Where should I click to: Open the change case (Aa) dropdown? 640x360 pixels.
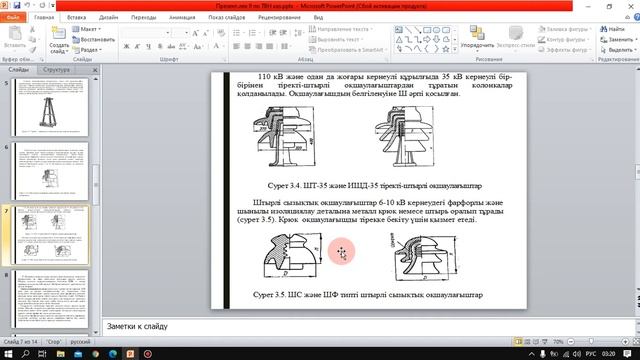(198, 47)
